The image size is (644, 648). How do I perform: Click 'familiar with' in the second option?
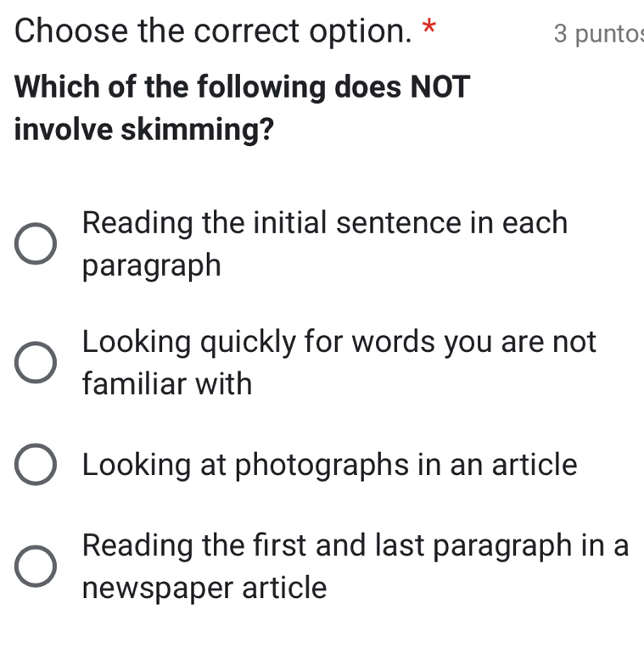[167, 384]
